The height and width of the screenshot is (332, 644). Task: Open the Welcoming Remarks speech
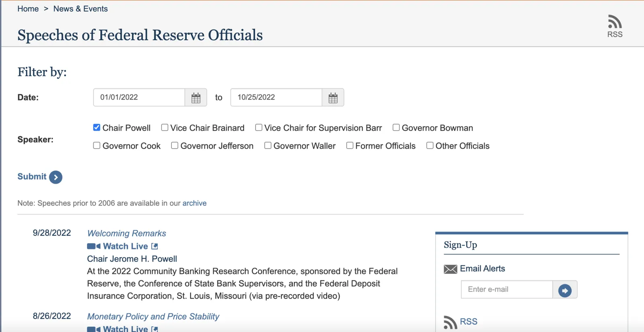click(x=126, y=233)
